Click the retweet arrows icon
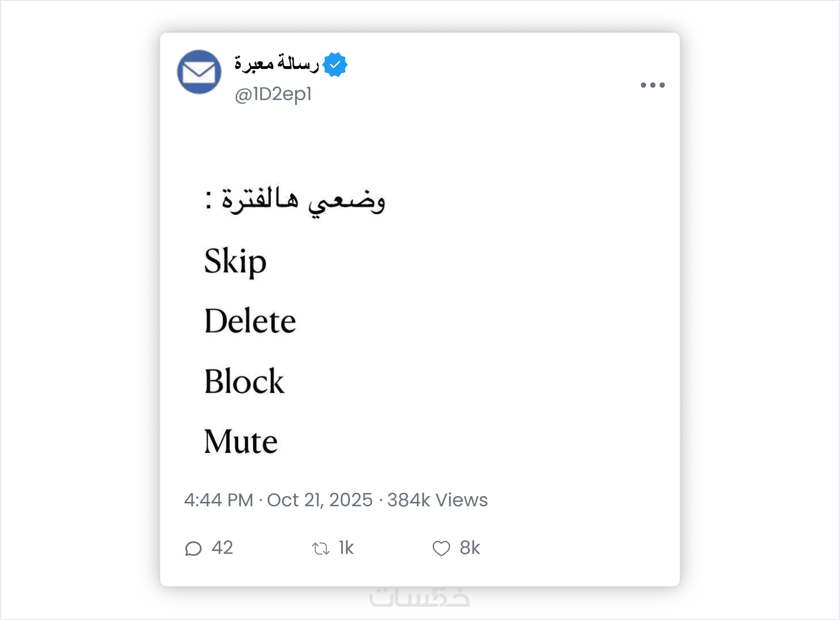 (321, 549)
